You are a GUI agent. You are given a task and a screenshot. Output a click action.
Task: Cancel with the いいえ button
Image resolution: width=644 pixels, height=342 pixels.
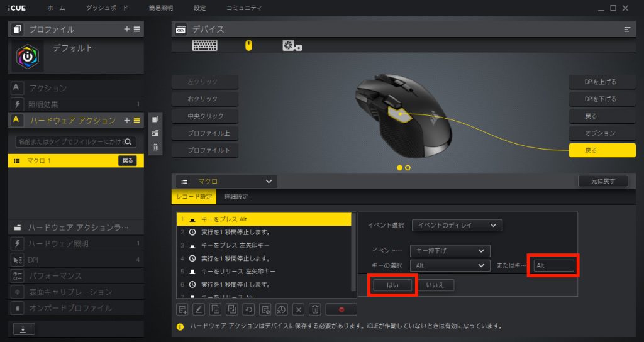[x=435, y=285]
